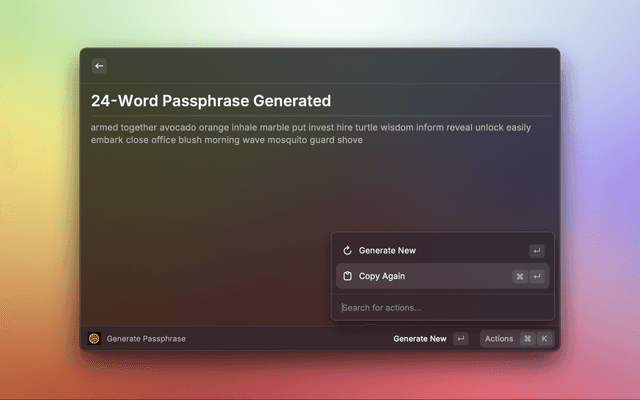Choose Copy Again in the actions menu

382,276
